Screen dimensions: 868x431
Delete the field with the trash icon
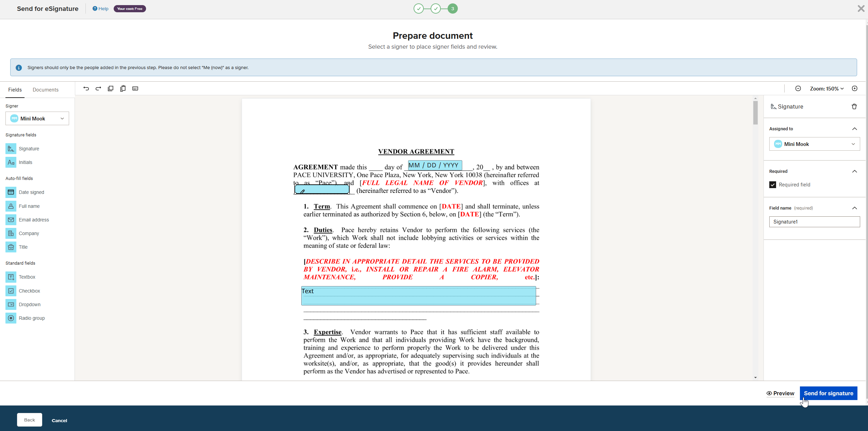coord(854,106)
